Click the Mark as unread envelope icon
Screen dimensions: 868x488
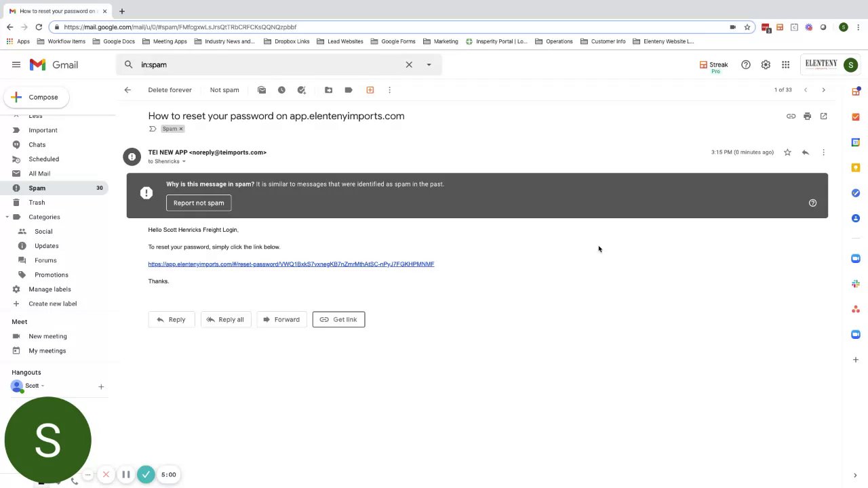point(262,89)
